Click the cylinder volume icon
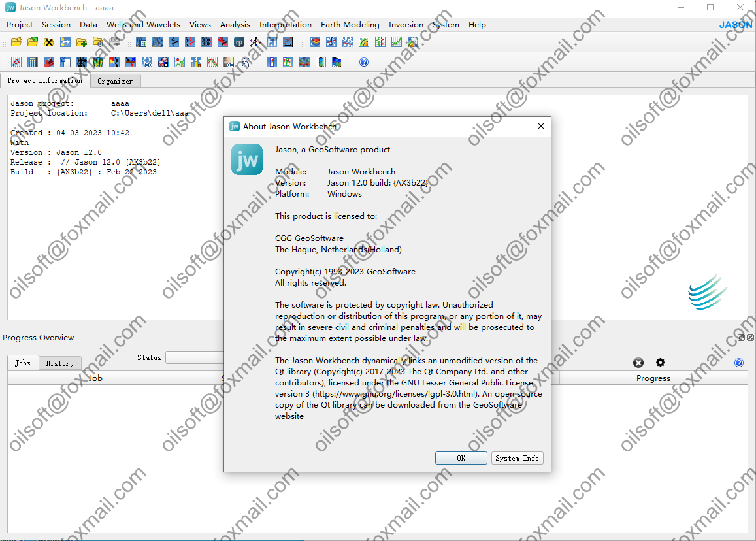The image size is (756, 541). (321, 62)
